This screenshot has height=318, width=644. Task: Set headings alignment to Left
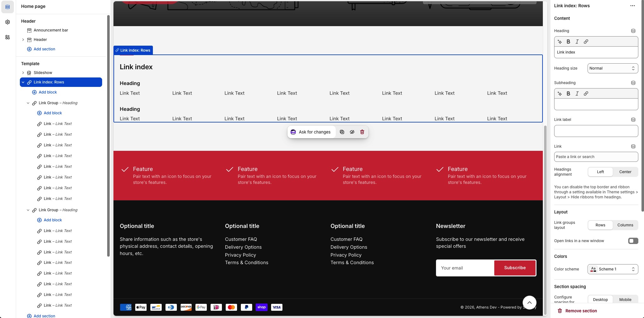pyautogui.click(x=600, y=172)
